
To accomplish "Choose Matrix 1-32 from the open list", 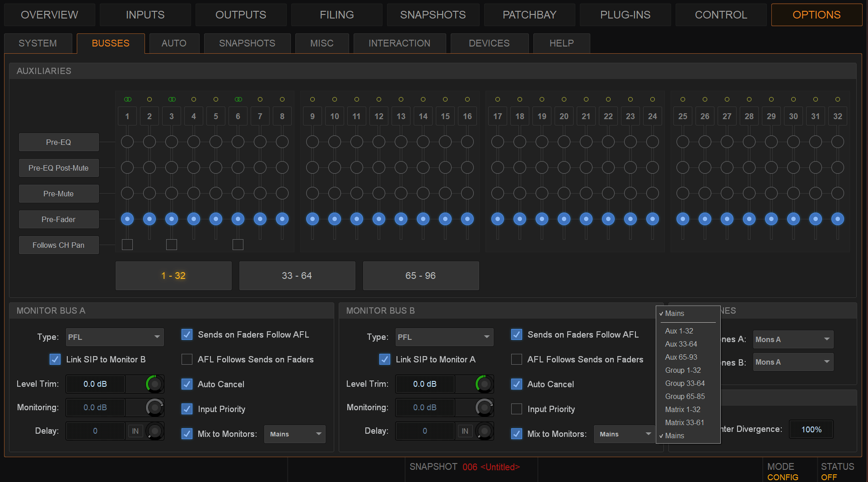I will (x=682, y=409).
